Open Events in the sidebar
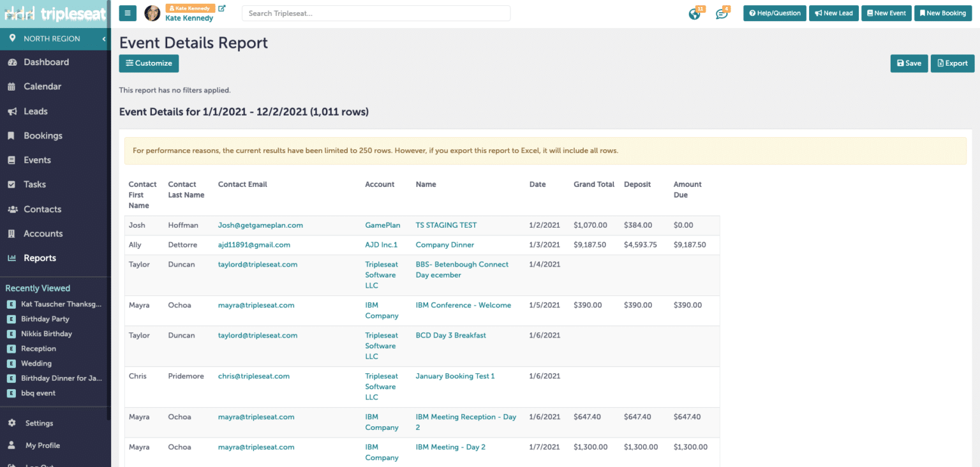The height and width of the screenshot is (467, 980). [x=37, y=160]
